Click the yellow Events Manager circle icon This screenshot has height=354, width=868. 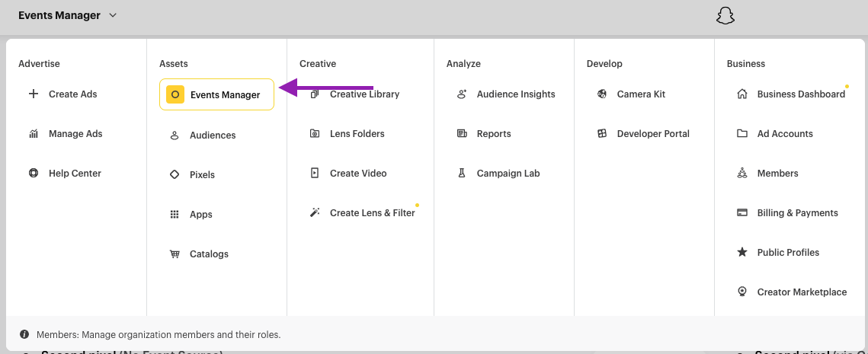(x=175, y=94)
